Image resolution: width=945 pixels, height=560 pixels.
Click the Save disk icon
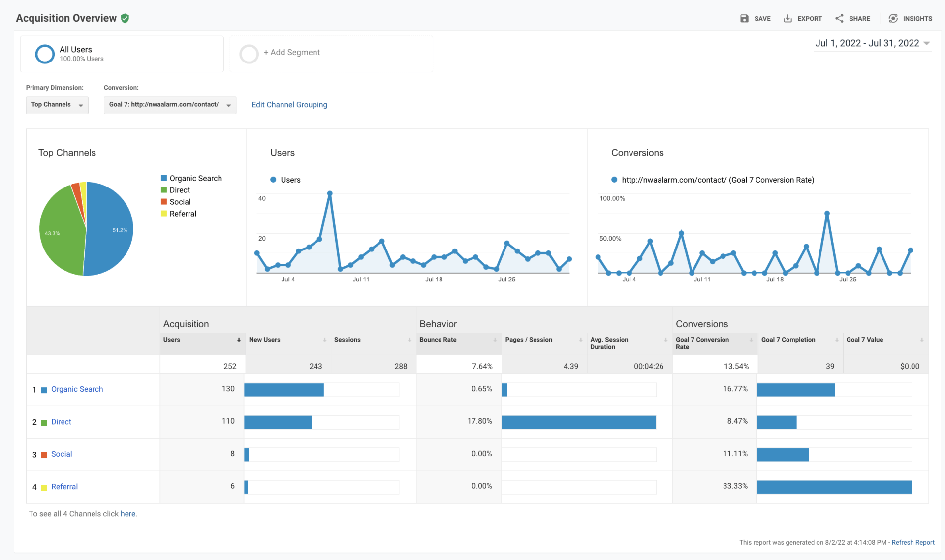[x=744, y=19]
